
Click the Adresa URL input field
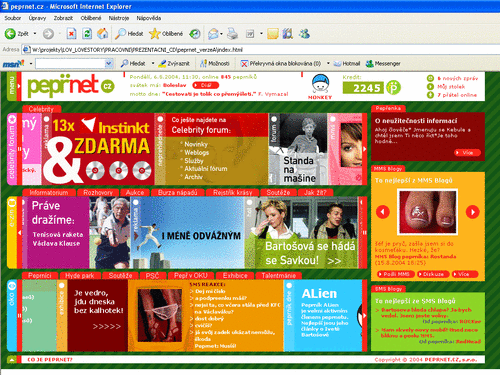[260, 50]
